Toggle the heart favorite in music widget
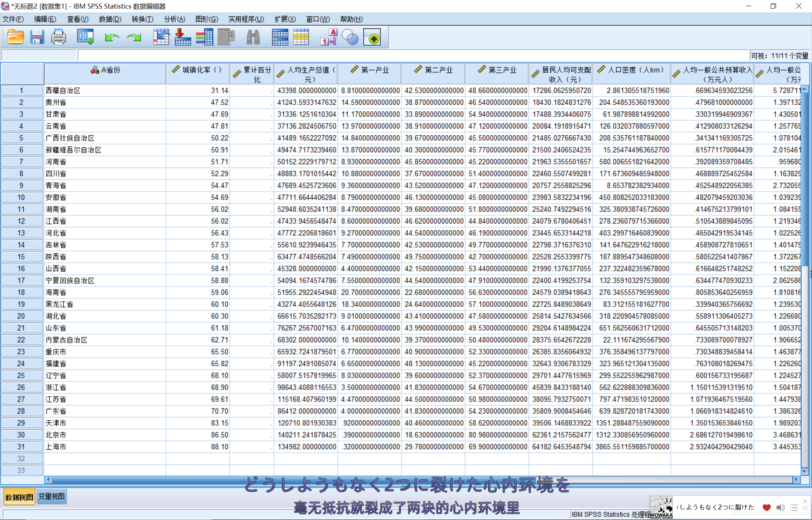812x520 pixels. click(x=766, y=507)
